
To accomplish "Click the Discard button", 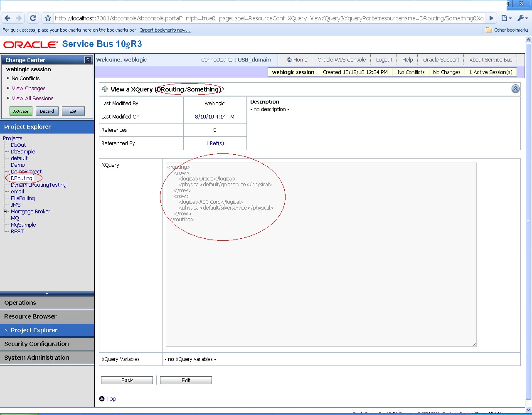I will (47, 111).
